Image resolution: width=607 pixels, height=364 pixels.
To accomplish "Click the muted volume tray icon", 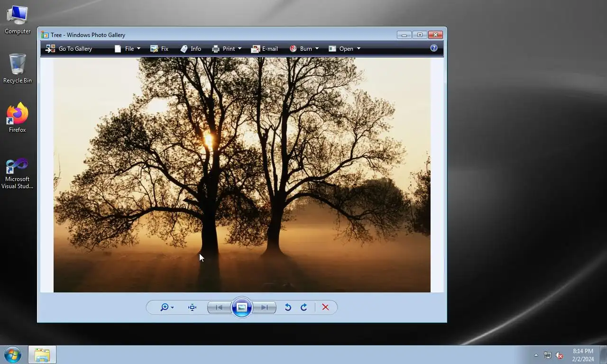I will (x=559, y=355).
